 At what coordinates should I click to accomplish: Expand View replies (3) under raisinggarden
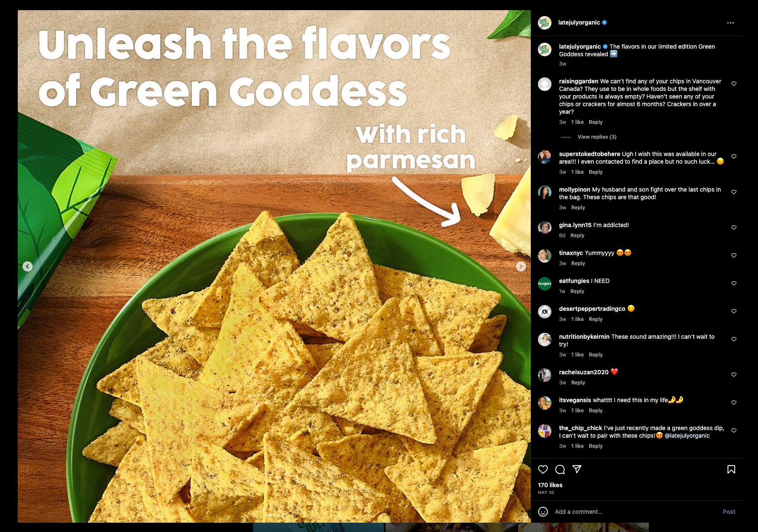point(597,137)
